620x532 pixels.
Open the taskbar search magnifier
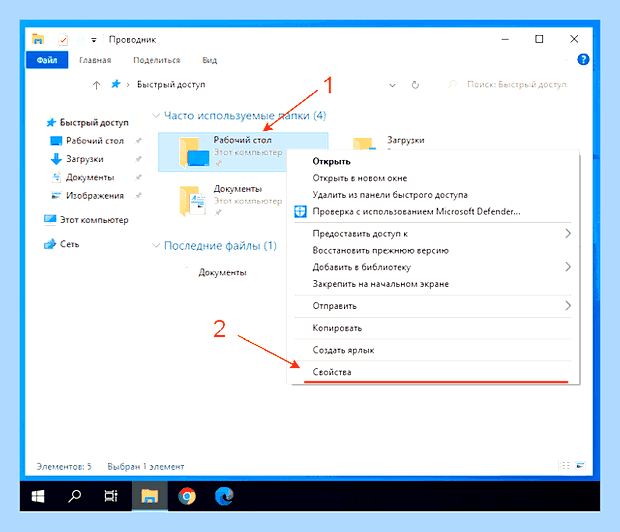coord(74,496)
